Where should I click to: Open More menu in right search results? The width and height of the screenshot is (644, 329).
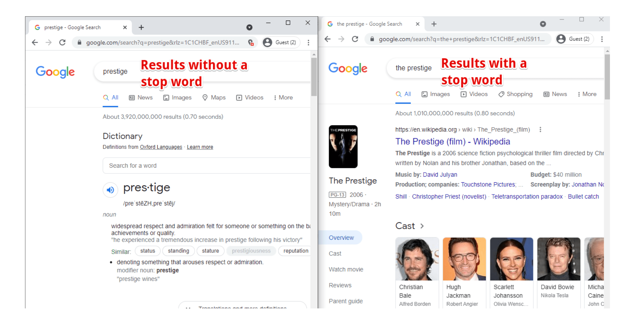pos(587,94)
